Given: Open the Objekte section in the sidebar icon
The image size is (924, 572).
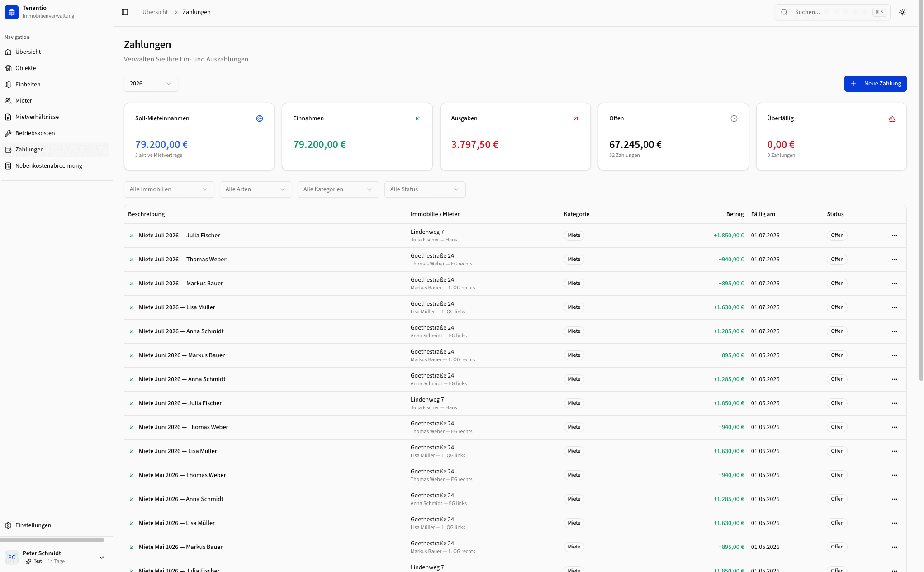Looking at the screenshot, I should (9, 68).
